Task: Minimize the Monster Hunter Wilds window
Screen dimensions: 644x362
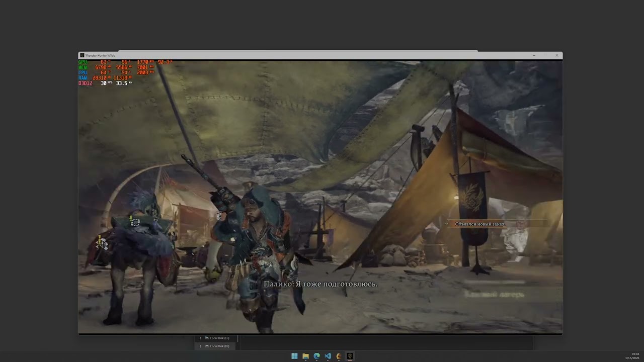Action: [533, 55]
